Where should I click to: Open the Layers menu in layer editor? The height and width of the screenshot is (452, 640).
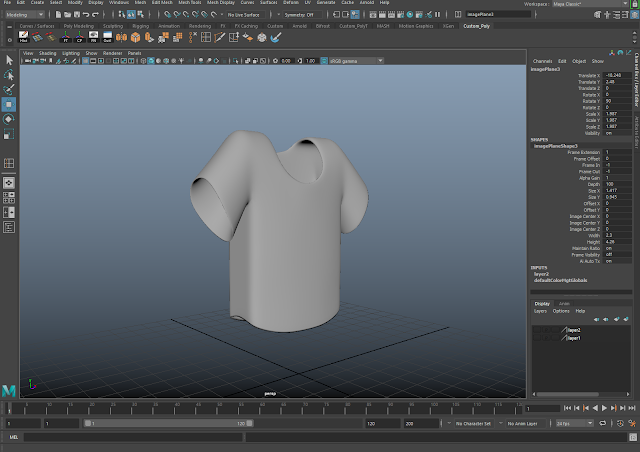pyautogui.click(x=540, y=311)
